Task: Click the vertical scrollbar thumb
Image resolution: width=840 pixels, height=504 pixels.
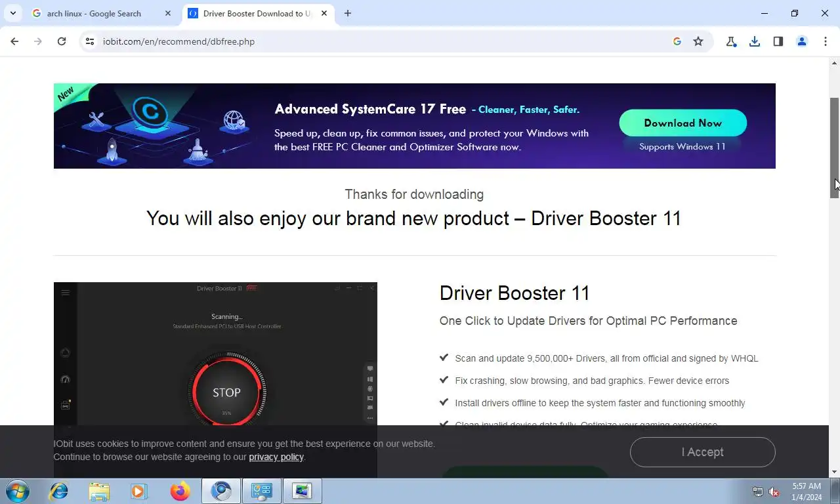Action: (x=835, y=148)
